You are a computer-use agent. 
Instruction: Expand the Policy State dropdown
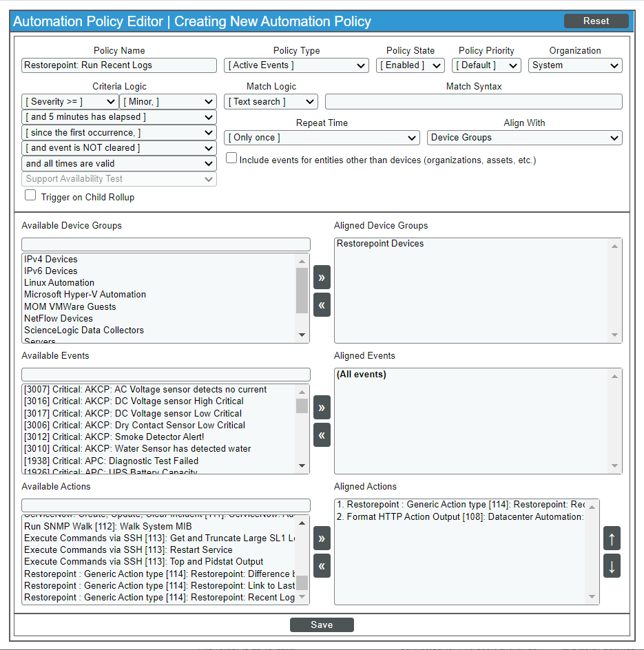pos(411,65)
